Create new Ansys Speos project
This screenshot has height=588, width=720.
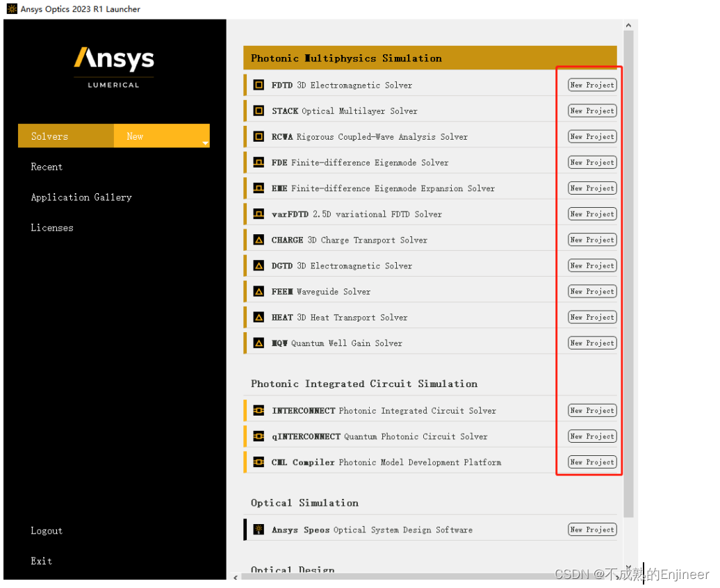click(x=592, y=529)
